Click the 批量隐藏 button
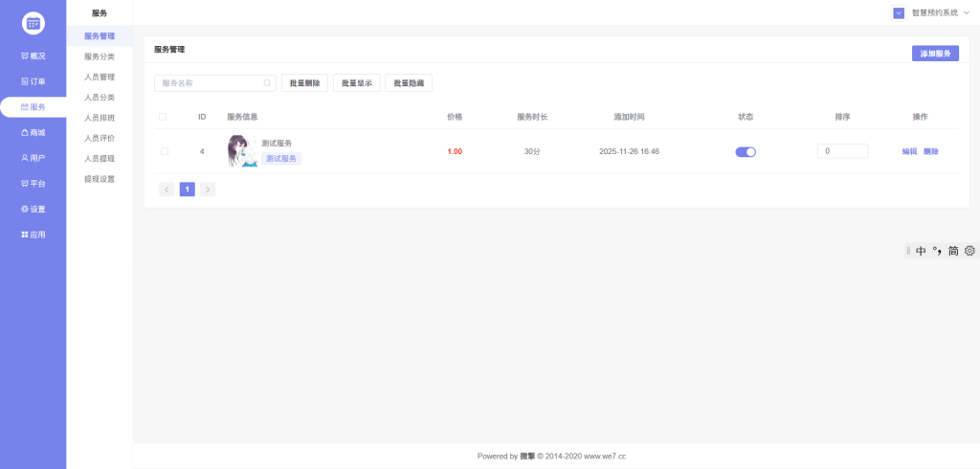This screenshot has width=980, height=469. [x=409, y=83]
